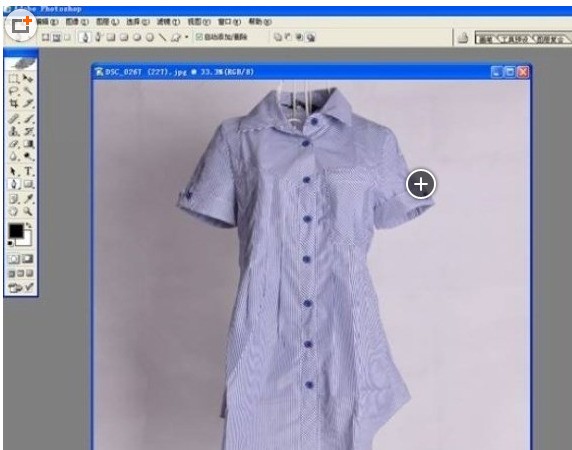
Task: Set Full Screen mode with menu bar
Action: pos(21,273)
